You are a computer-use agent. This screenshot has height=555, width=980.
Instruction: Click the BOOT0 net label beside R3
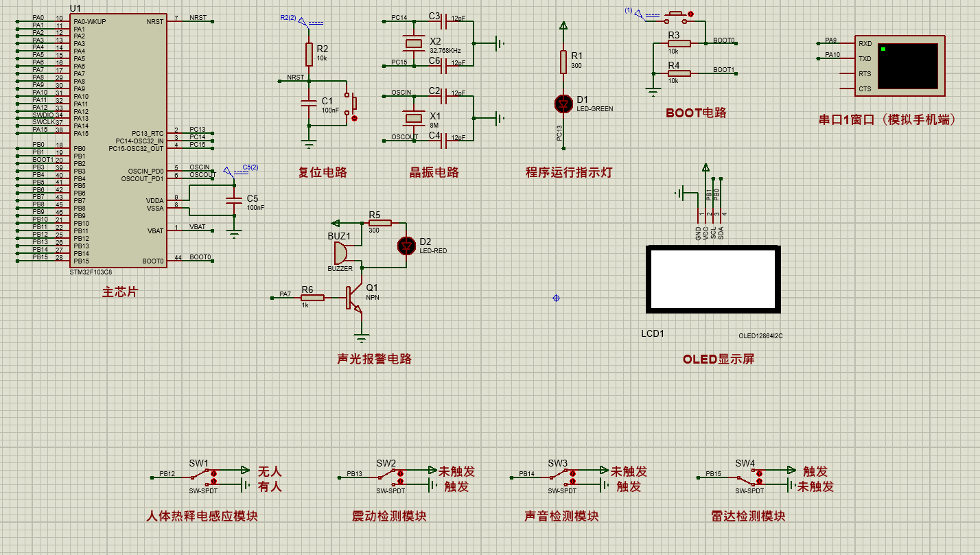tap(723, 40)
